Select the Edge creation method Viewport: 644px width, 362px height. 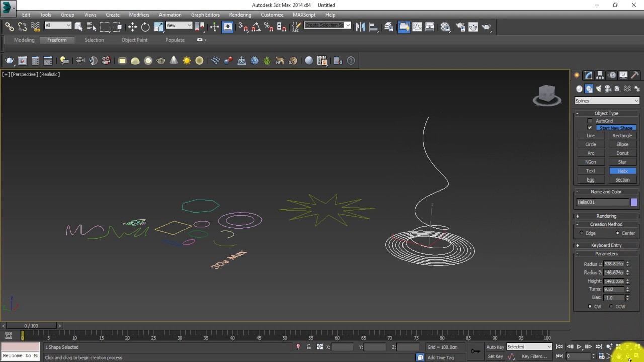(x=582, y=233)
